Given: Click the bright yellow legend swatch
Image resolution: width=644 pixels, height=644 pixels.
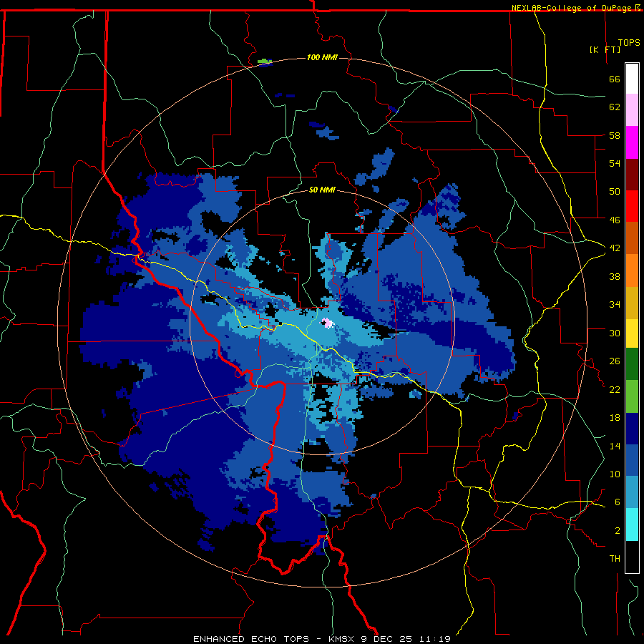Looking at the screenshot, I should (632, 333).
